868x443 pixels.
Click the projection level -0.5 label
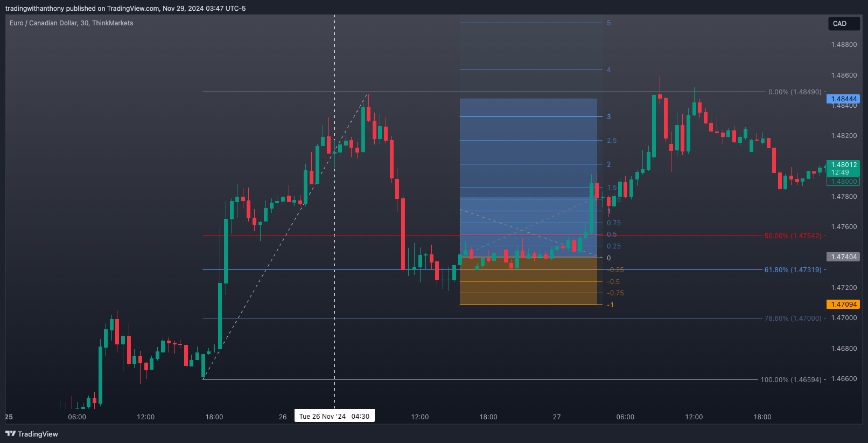click(614, 282)
